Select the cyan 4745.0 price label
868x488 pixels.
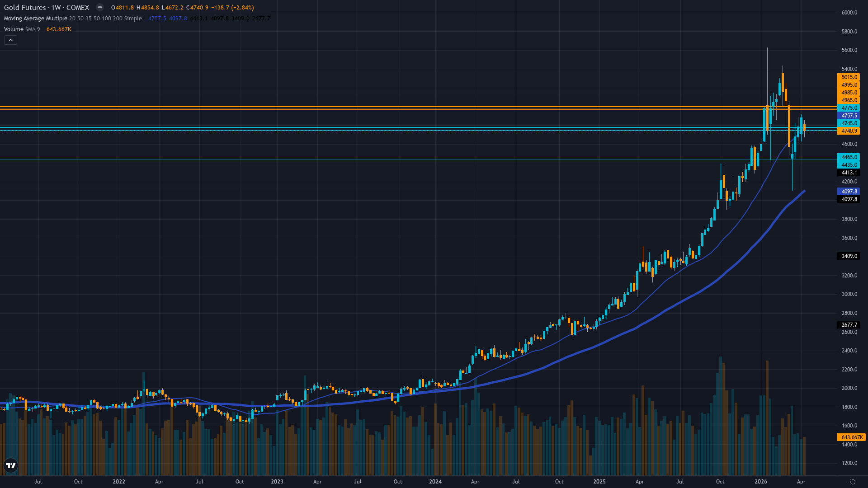[x=849, y=123]
